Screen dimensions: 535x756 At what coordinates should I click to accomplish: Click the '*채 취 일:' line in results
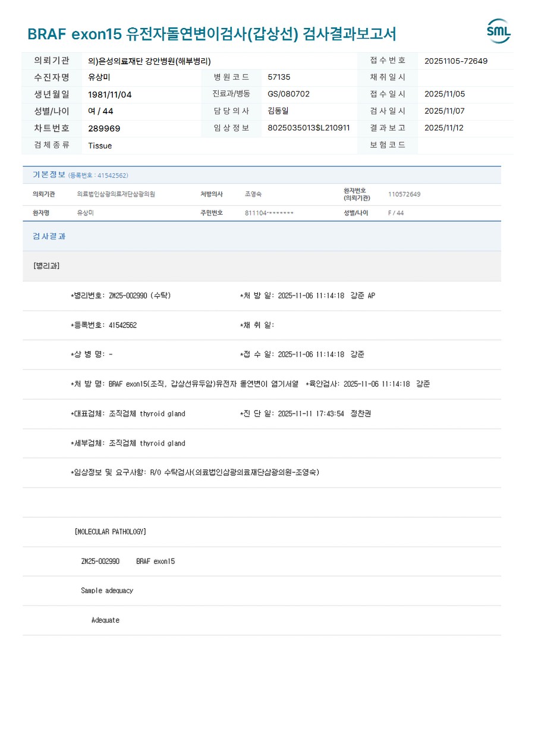[x=257, y=325]
